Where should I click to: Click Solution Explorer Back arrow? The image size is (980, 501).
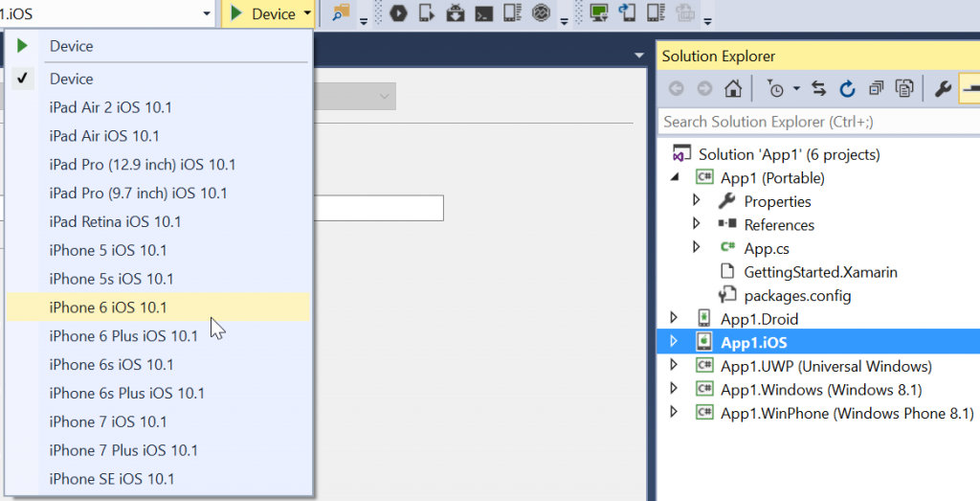[x=676, y=89]
